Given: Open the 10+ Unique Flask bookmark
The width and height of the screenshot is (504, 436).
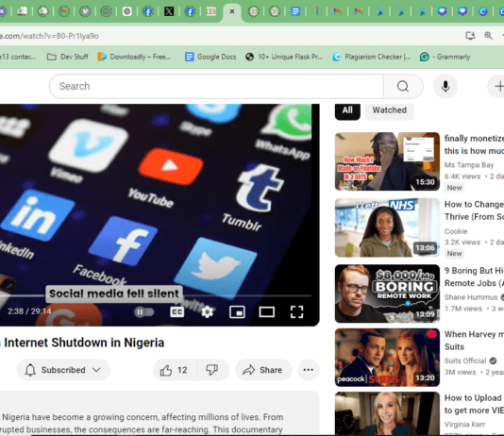Looking at the screenshot, I should (284, 57).
